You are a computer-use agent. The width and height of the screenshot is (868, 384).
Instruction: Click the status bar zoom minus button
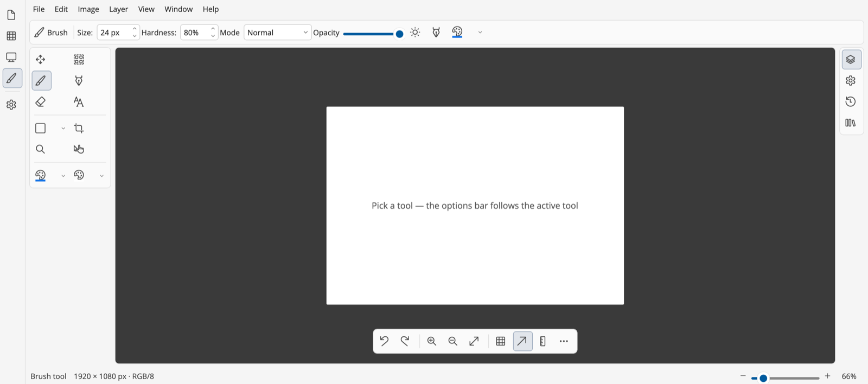[743, 376]
